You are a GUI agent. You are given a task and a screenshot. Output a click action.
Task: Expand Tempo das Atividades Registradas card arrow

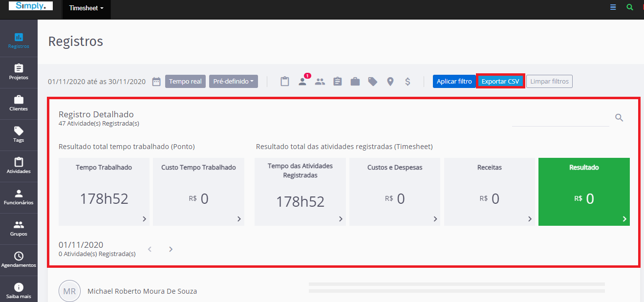341,219
